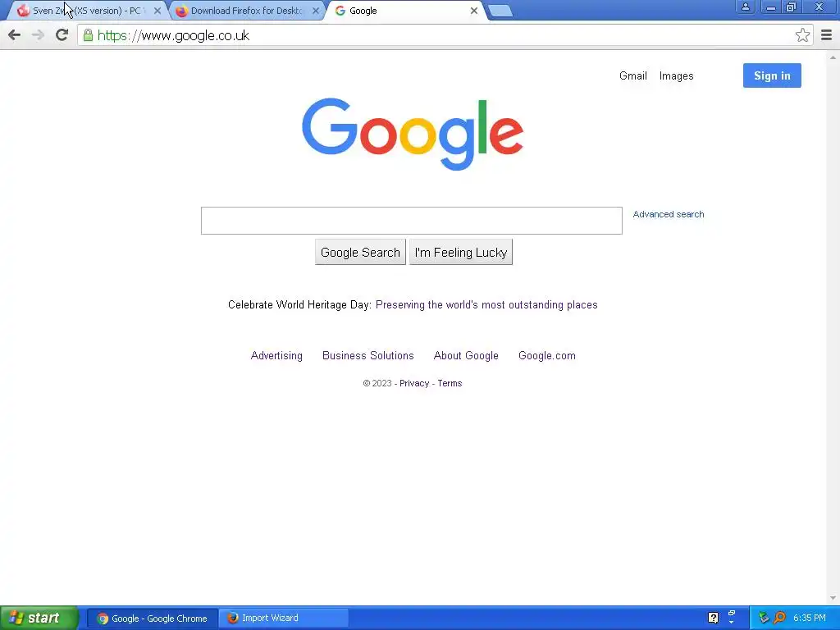Click the address bar URL
The width and height of the screenshot is (840, 630).
[x=173, y=35]
